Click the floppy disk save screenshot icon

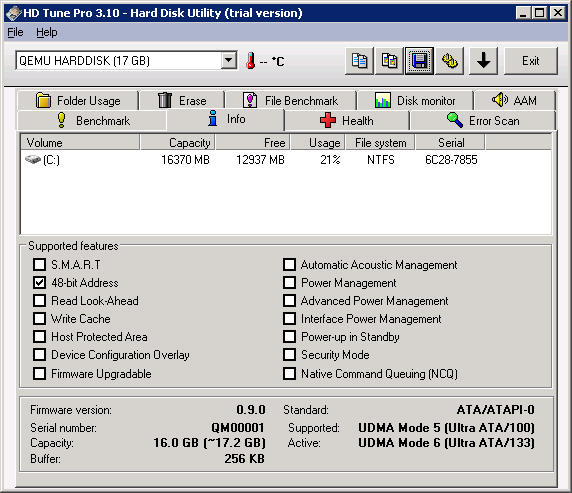(419, 61)
